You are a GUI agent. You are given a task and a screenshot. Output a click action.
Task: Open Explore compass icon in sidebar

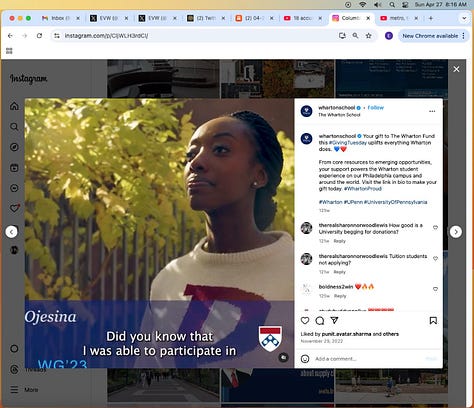[x=14, y=147]
